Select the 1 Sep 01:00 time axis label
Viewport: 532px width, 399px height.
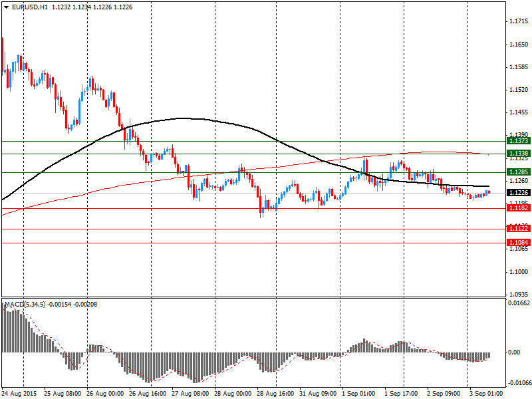[x=358, y=394]
